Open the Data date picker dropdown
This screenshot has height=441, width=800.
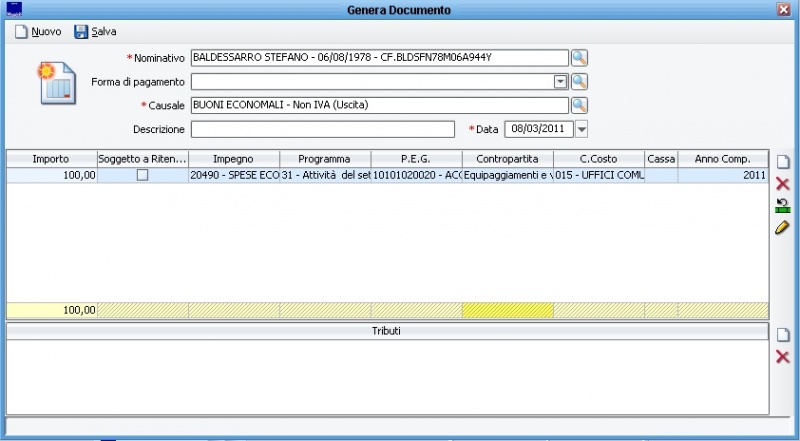[x=582, y=129]
